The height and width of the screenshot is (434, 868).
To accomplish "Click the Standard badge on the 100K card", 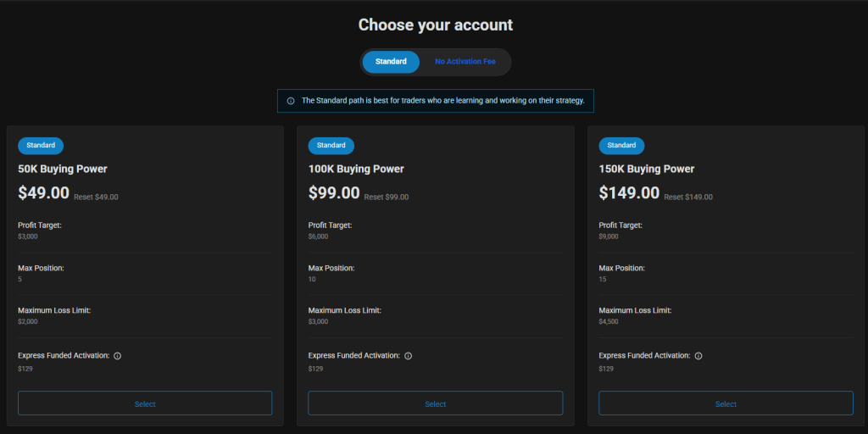I will tap(331, 146).
